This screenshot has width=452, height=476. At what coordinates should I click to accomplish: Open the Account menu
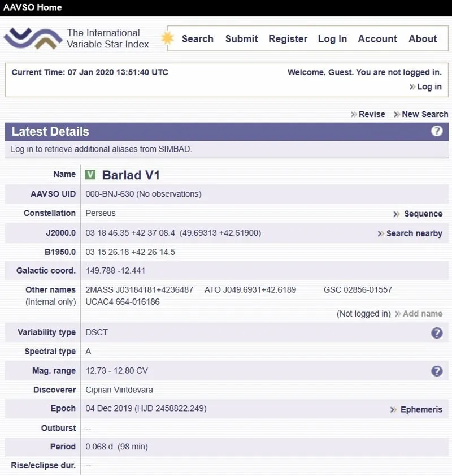(x=377, y=39)
